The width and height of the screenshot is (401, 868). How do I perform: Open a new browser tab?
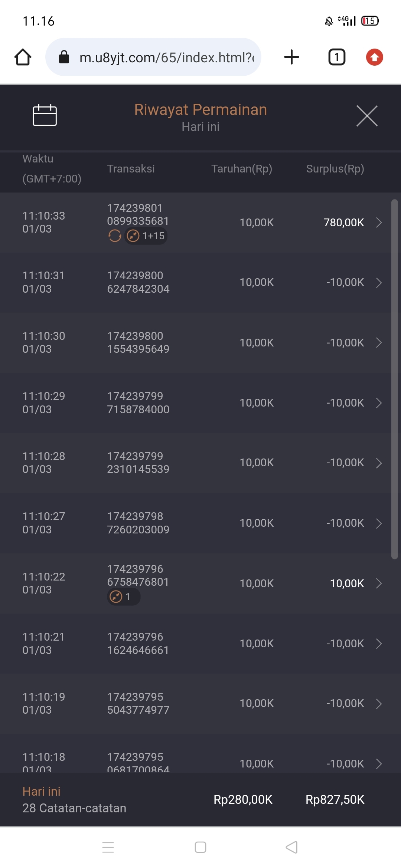291,57
